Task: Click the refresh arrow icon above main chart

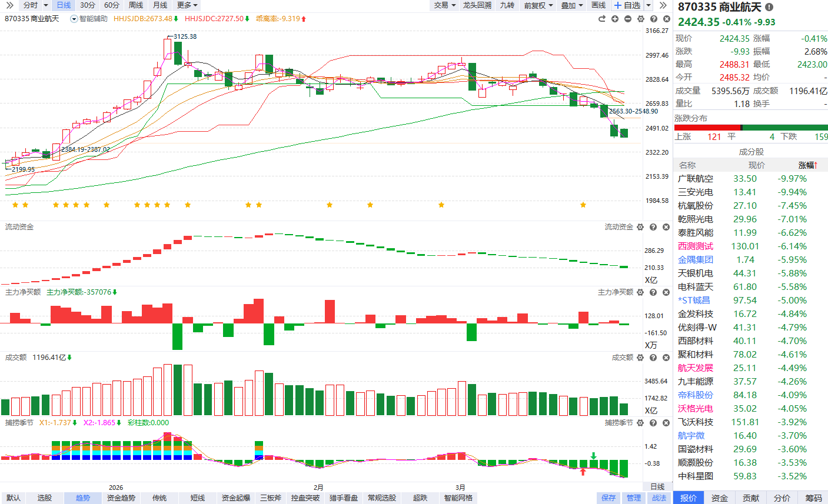Action: coord(602,19)
